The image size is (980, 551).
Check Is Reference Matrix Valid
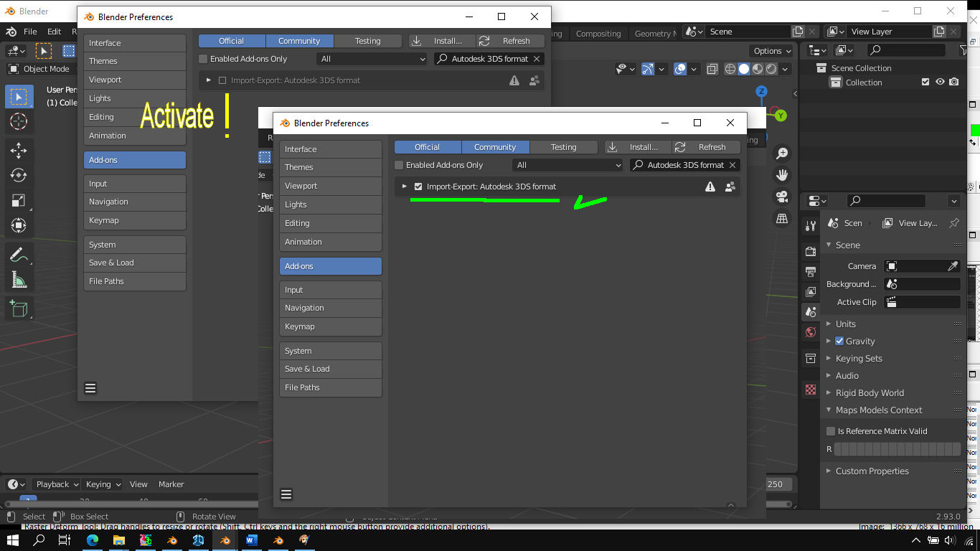click(831, 431)
